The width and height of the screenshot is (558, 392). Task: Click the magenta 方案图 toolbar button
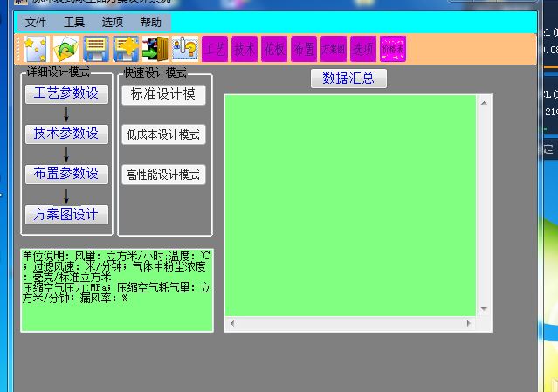[x=334, y=49]
